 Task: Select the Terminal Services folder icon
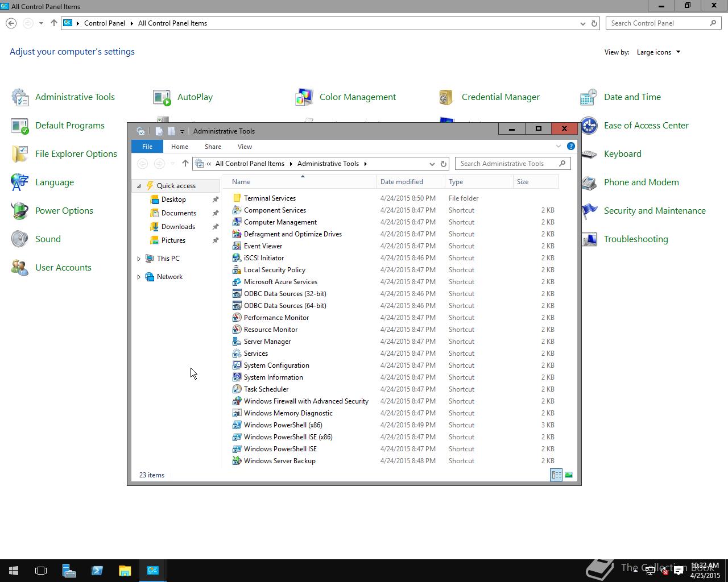tap(237, 198)
